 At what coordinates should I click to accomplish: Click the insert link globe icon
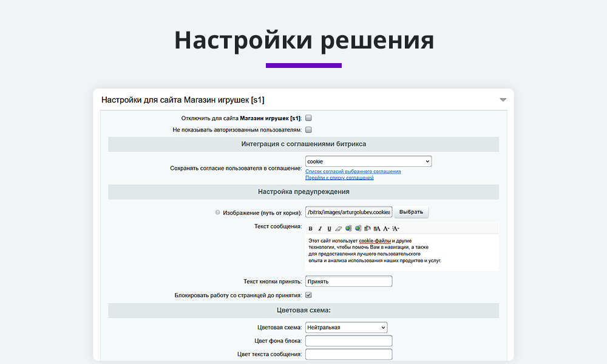[348, 229]
